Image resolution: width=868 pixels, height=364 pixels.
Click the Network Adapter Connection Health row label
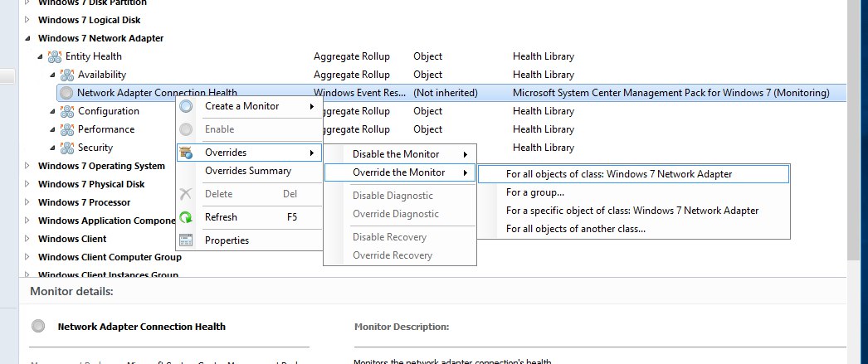point(157,93)
